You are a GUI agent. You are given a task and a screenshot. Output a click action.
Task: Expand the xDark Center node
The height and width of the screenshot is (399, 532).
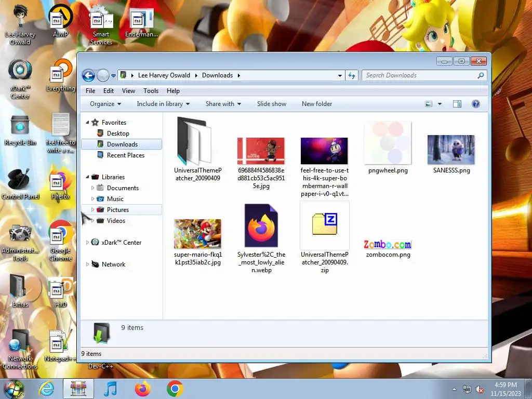[x=87, y=242]
